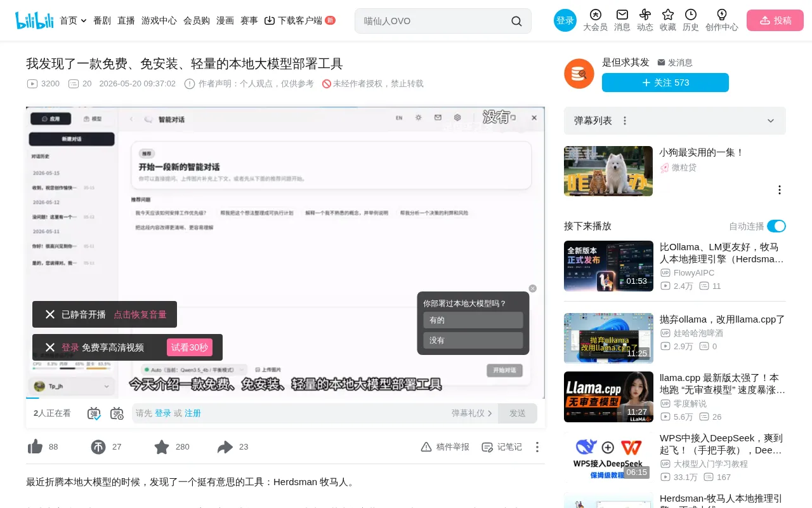Expand the 弹幕列表 panel chevron
Image resolution: width=812 pixels, height=508 pixels.
[771, 121]
